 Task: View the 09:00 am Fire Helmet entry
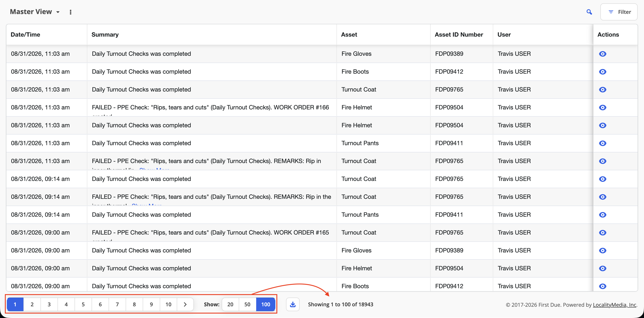click(x=602, y=268)
